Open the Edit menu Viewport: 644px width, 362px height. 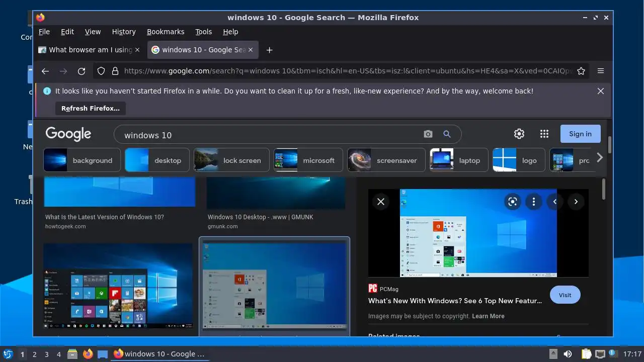click(67, 32)
